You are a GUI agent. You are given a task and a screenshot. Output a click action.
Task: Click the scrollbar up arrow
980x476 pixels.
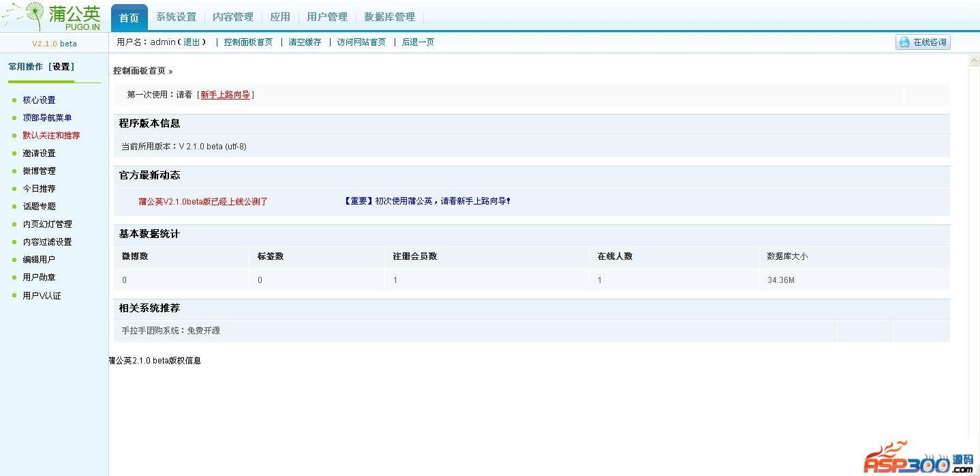(x=974, y=61)
